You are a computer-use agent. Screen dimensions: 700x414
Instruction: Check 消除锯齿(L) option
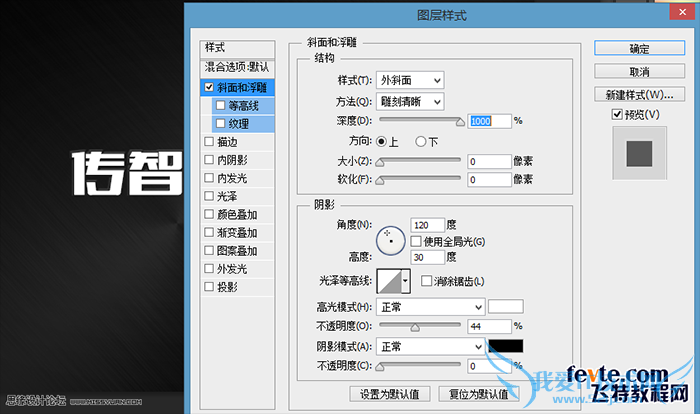(426, 281)
